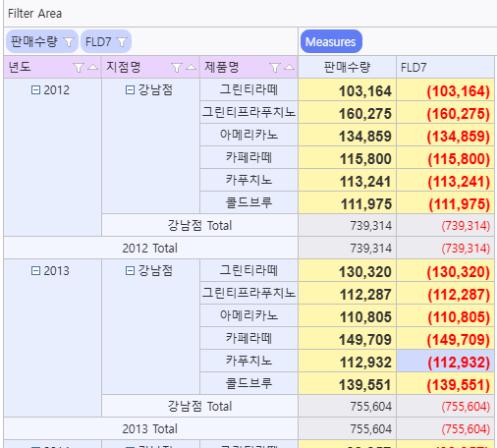Collapse 강남점 group under 2013
Image resolution: width=497 pixels, height=448 pixels.
[130, 270]
